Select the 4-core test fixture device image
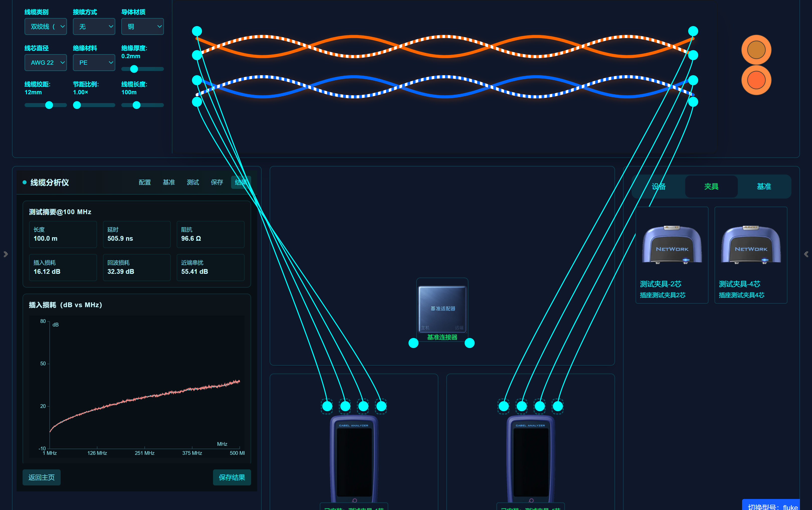The width and height of the screenshot is (812, 510). pos(751,245)
